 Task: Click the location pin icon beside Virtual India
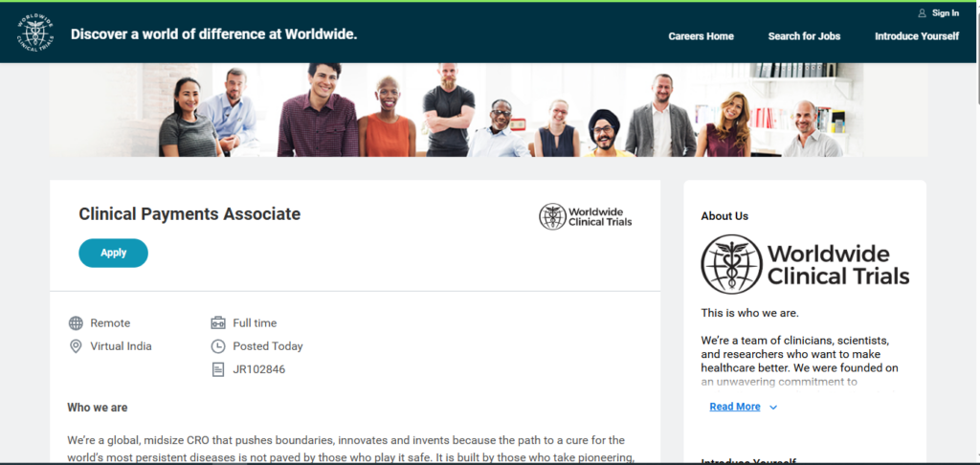[x=76, y=346]
